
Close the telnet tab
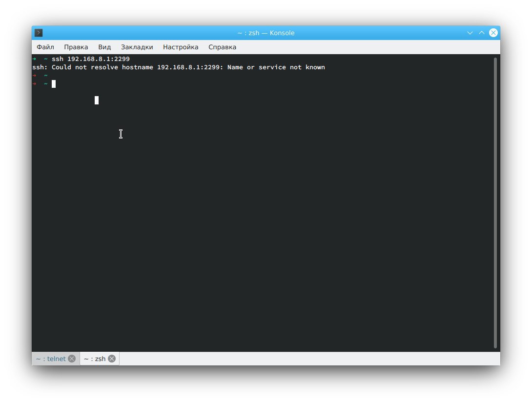point(72,359)
